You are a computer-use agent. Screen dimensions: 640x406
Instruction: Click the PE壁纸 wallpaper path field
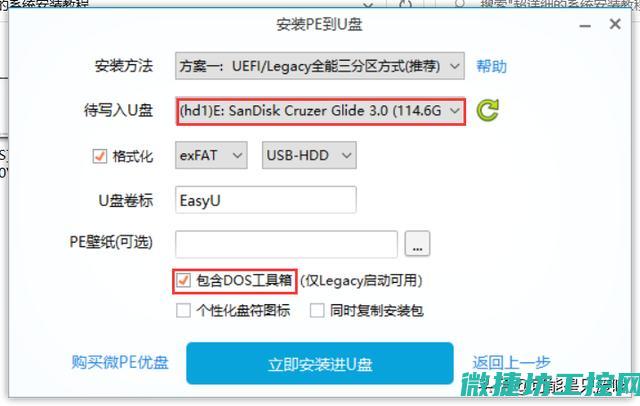(x=287, y=244)
